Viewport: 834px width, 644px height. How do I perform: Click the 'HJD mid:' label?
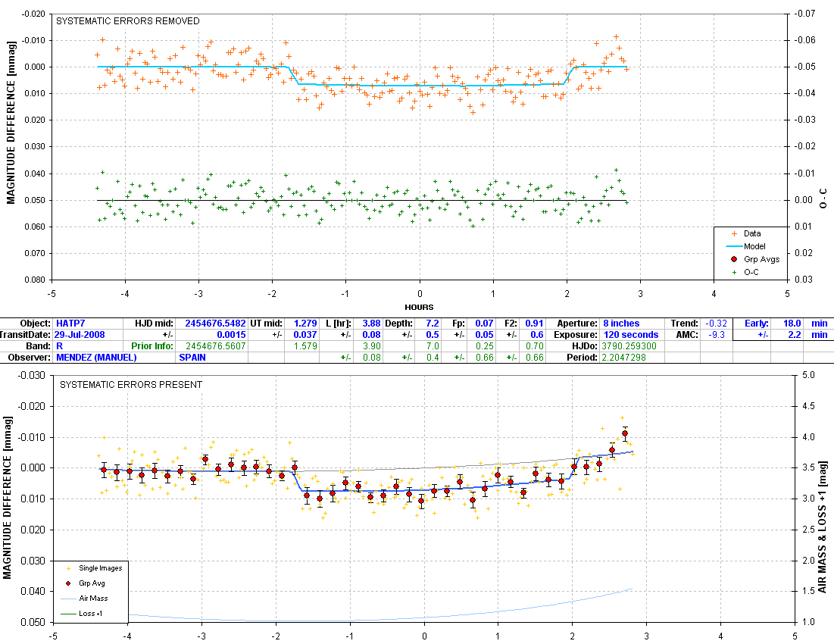point(155,324)
